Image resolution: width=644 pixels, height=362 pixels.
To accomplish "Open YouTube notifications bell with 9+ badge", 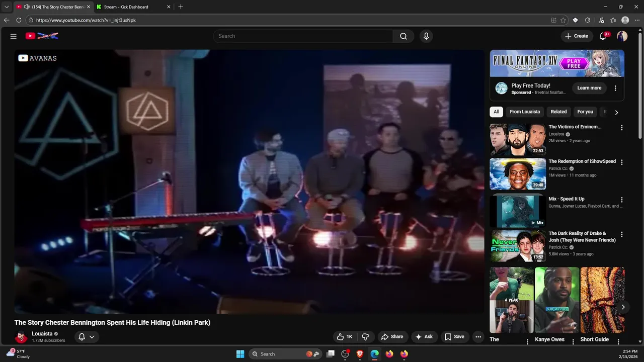I will click(x=603, y=36).
